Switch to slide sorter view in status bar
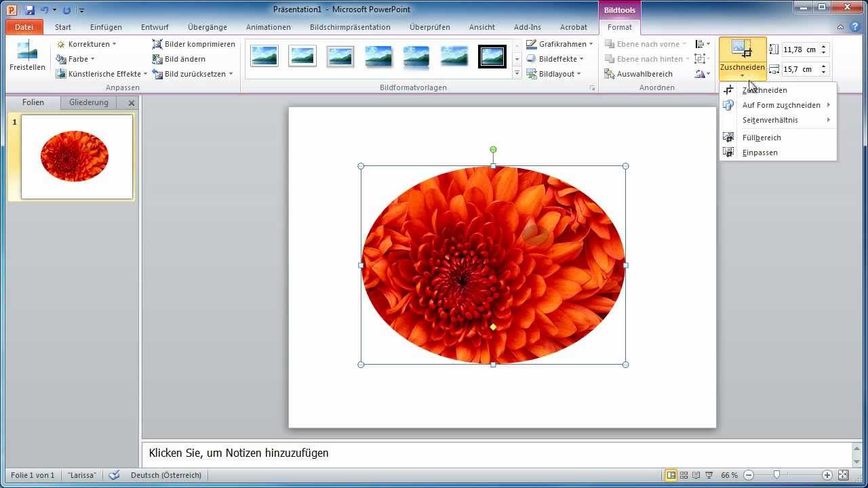 (x=684, y=475)
